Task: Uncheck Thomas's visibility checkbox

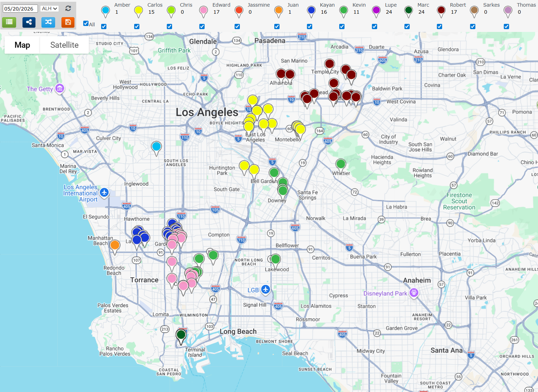Action: (506, 26)
